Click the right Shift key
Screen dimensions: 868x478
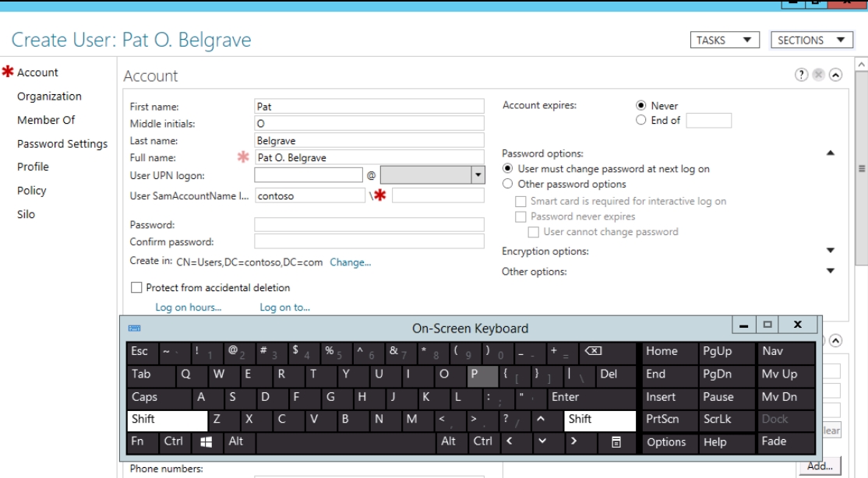point(599,420)
